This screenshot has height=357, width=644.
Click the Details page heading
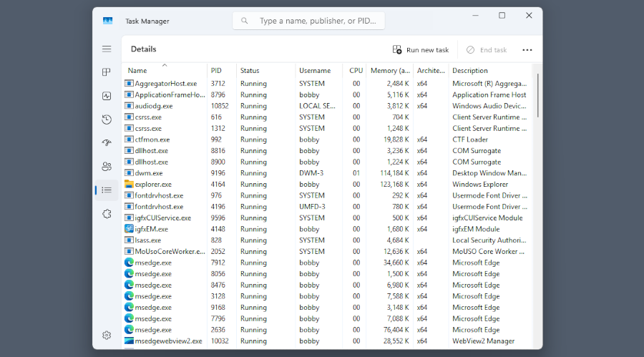[x=143, y=49]
